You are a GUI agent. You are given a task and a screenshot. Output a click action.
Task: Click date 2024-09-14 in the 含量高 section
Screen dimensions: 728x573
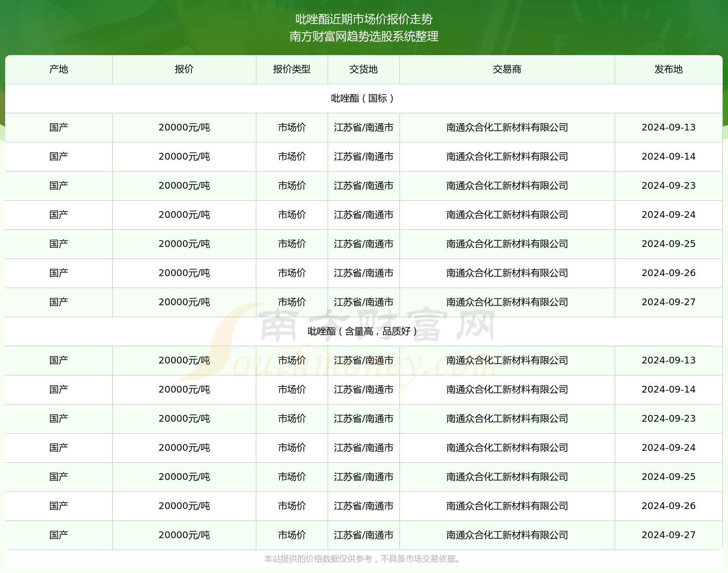tap(668, 389)
